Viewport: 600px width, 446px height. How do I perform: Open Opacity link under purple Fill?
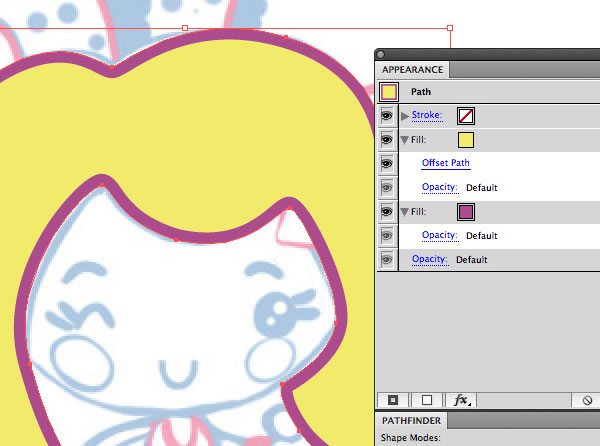pos(440,235)
